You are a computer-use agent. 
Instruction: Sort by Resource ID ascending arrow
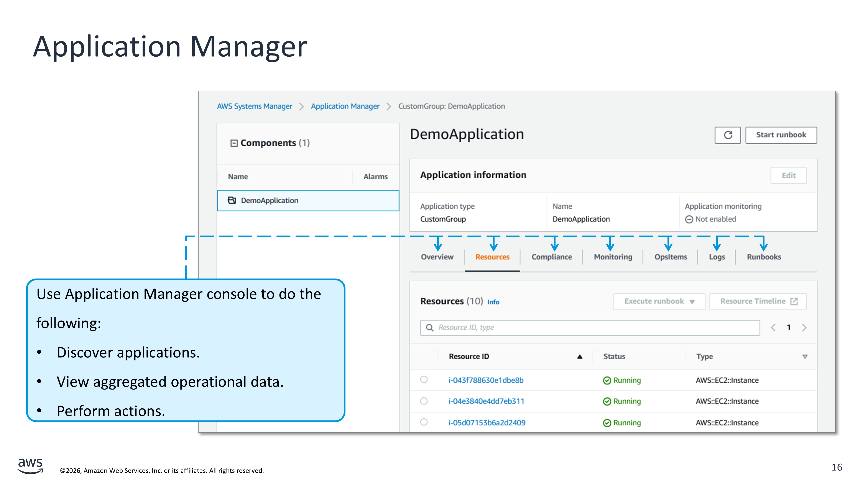(x=580, y=357)
